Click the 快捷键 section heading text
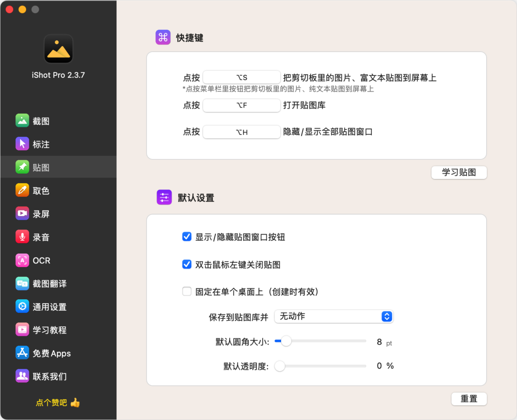The image size is (517, 420). click(190, 38)
